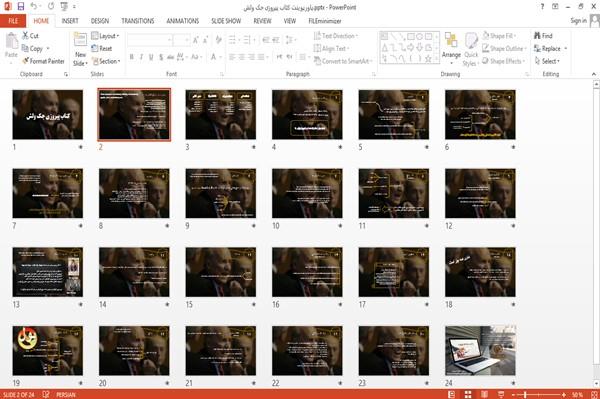Switch to INSERT tab
600x399 pixels.
[x=70, y=21]
